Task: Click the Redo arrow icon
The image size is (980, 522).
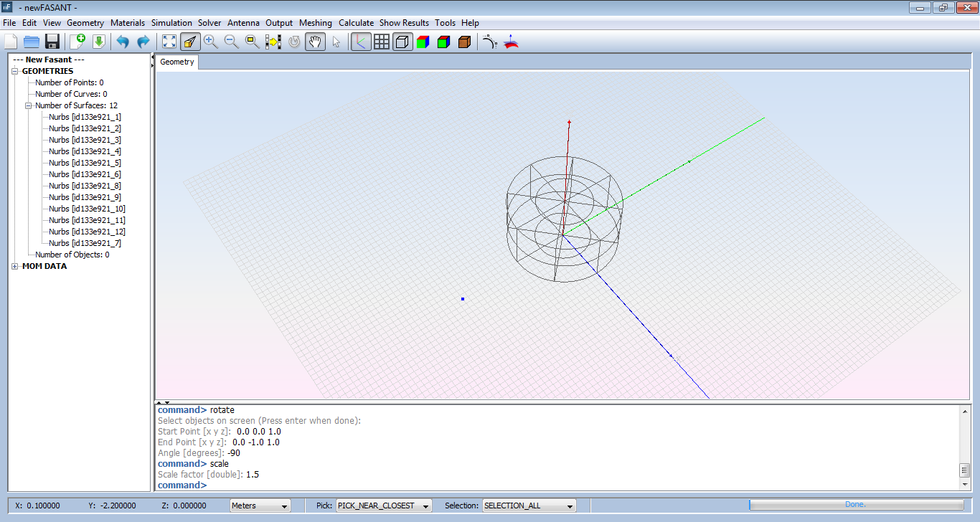Action: [143, 42]
